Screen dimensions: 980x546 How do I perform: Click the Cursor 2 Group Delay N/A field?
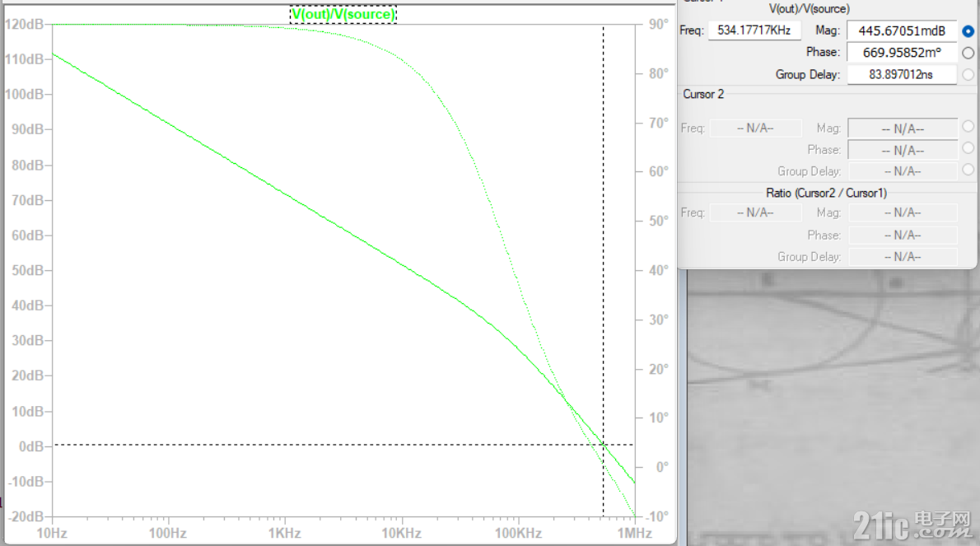pos(903,171)
